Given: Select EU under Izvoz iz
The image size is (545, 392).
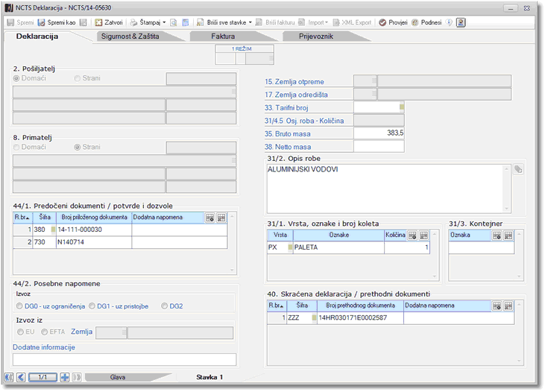Looking at the screenshot, I should (x=21, y=332).
